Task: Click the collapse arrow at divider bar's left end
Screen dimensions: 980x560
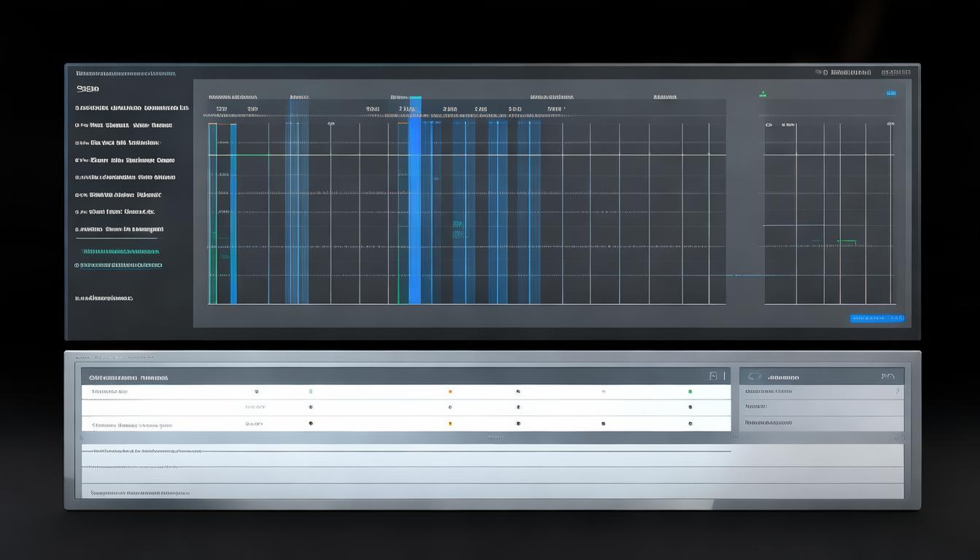Action: 82,438
